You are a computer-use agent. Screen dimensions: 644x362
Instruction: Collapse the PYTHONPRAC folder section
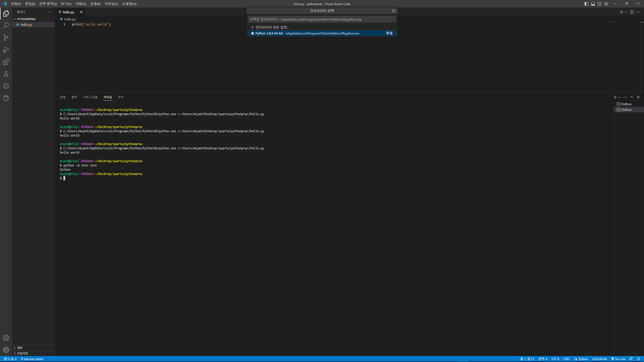click(33, 19)
